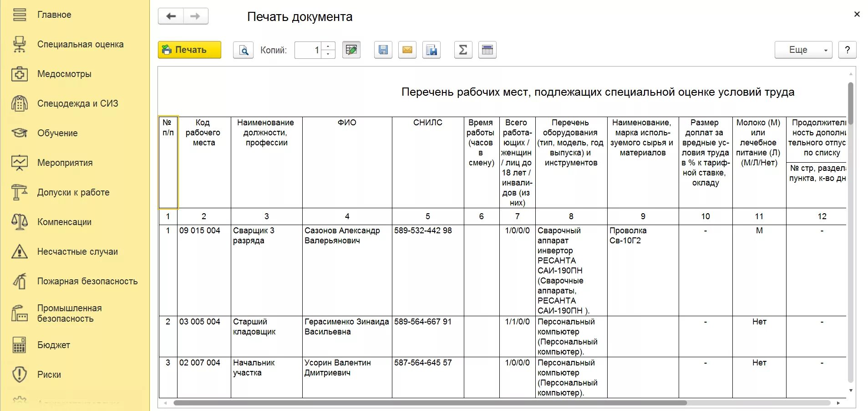Select Риски menu item
The height and width of the screenshot is (411, 868).
49,375
